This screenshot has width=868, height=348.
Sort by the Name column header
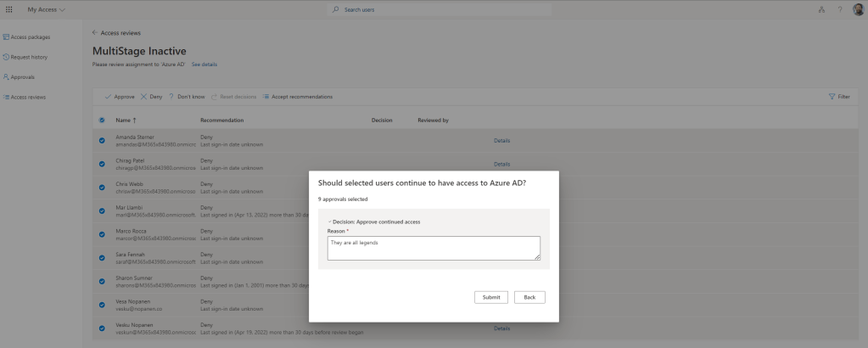pyautogui.click(x=126, y=121)
